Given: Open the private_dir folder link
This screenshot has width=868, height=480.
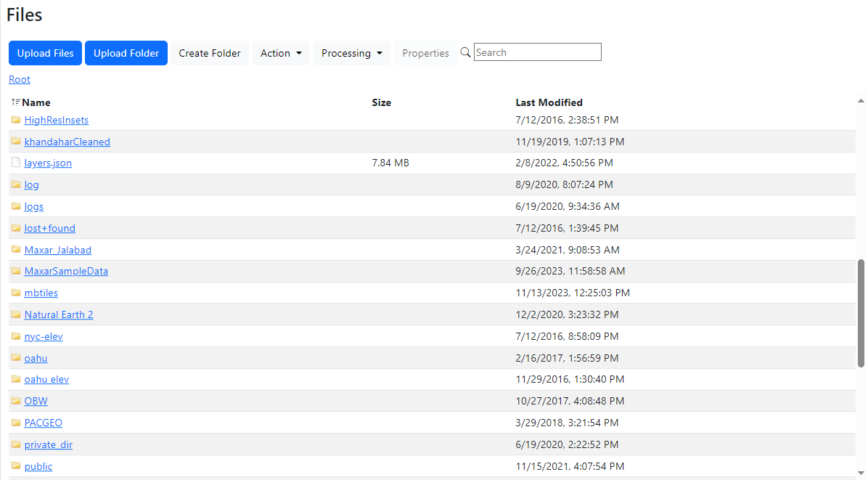Looking at the screenshot, I should [x=49, y=444].
